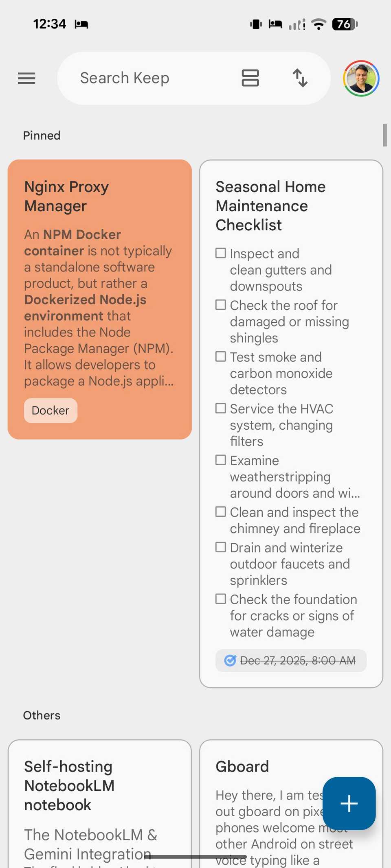Open the navigation drawer menu
The image size is (391, 868).
coord(26,78)
